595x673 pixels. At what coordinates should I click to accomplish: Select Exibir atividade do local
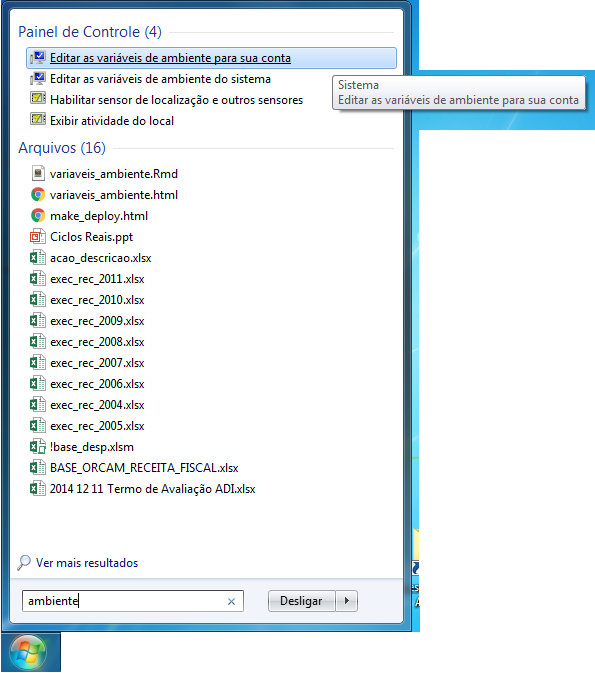[112, 121]
